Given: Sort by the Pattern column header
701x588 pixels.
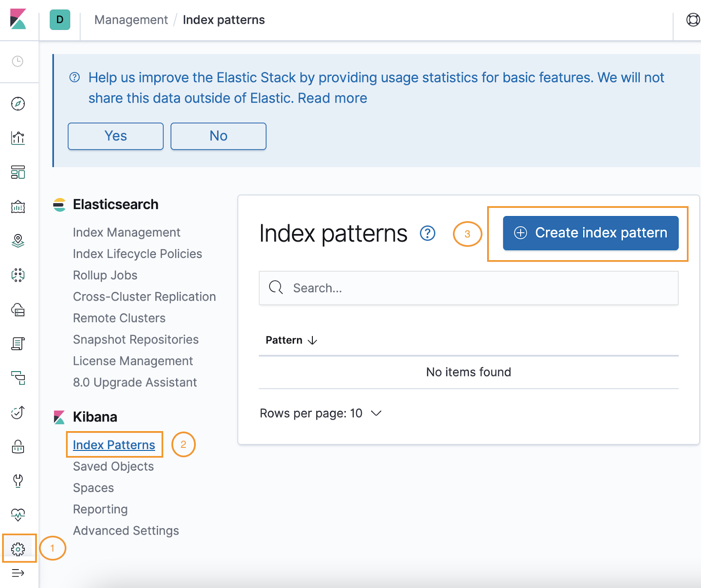Looking at the screenshot, I should [291, 340].
